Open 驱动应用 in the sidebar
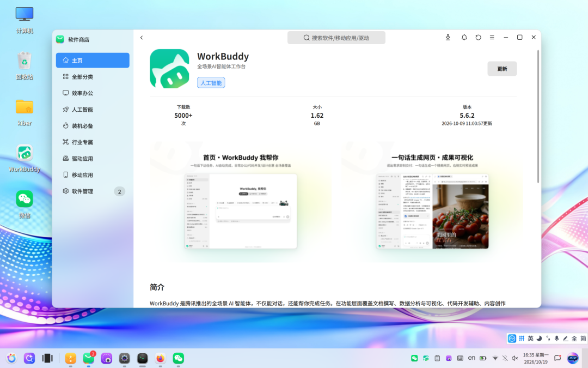The height and width of the screenshot is (368, 588). pos(93,159)
